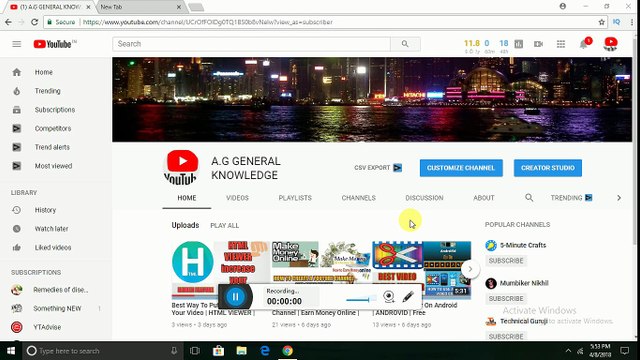Viewport: 640px width, 360px height.
Task: Click the channel search magnifier icon
Action: pyautogui.click(x=529, y=198)
